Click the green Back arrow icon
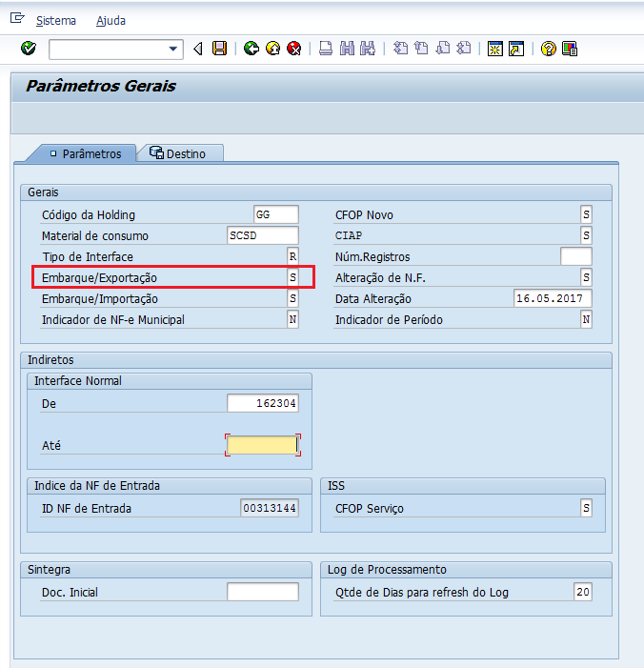The height and width of the screenshot is (668, 644). (252, 49)
